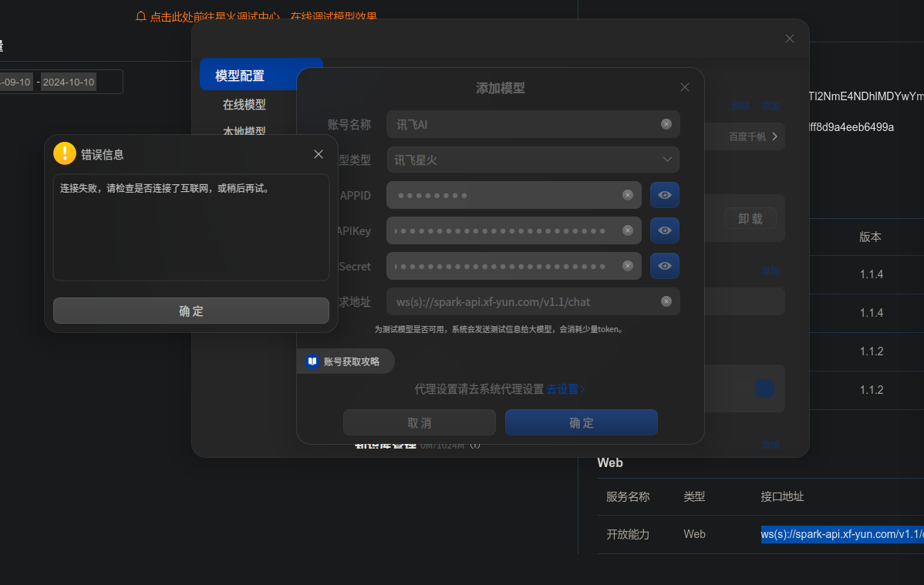This screenshot has width=924, height=585.
Task: Expand the 百度千帆 entry chevron
Action: [774, 136]
